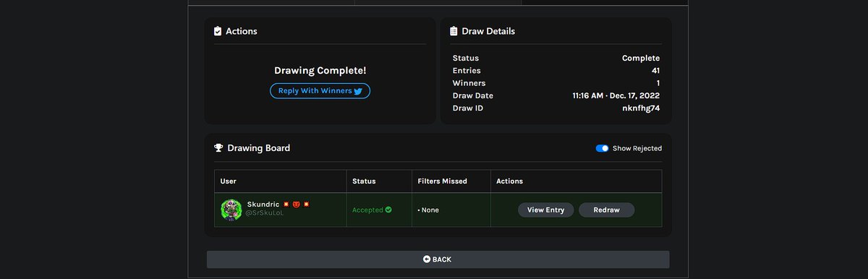Click the Draw Date value 11:16 AM
Image resolution: width=868 pixels, height=279 pixels.
point(616,95)
